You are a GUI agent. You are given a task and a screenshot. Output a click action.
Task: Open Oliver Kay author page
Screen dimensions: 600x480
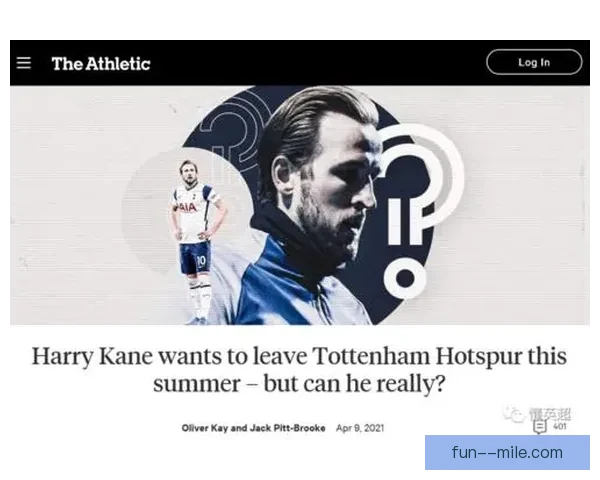tap(205, 428)
